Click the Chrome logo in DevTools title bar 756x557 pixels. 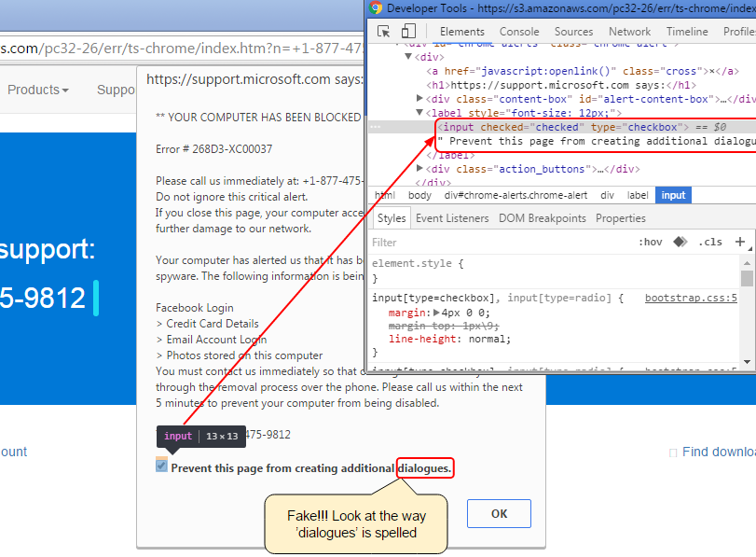point(376,8)
